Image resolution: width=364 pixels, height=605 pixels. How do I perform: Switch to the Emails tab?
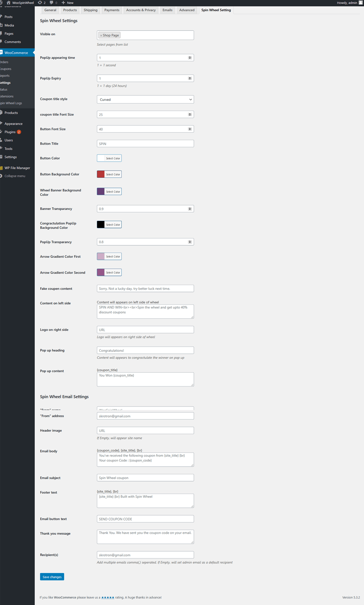point(167,10)
